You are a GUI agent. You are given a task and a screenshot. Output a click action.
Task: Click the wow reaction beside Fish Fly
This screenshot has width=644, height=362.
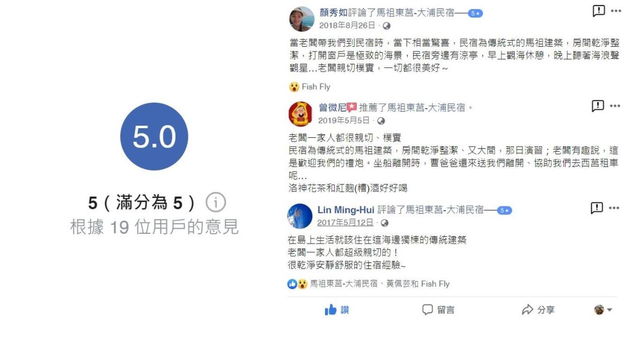tap(294, 87)
